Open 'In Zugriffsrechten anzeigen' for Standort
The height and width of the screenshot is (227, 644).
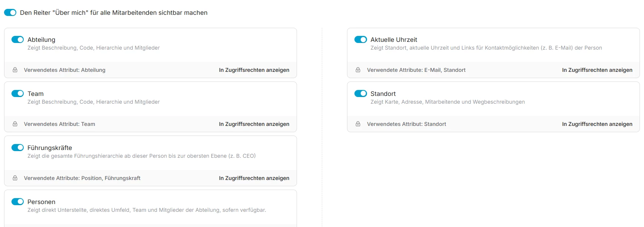point(597,124)
